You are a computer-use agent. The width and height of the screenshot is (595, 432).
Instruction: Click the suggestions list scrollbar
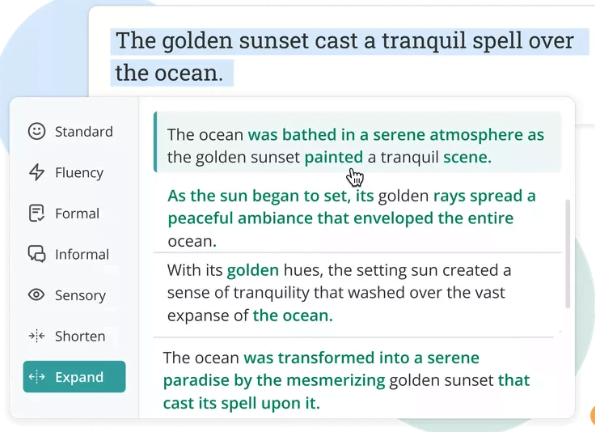[568, 254]
